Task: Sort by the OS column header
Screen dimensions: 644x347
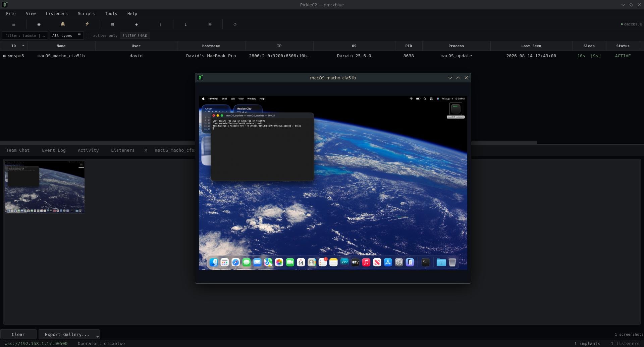Action: (x=354, y=46)
